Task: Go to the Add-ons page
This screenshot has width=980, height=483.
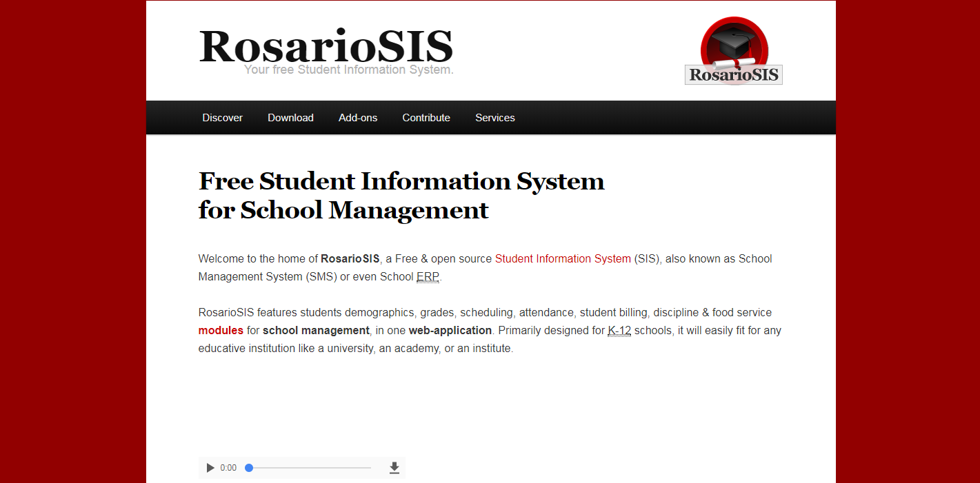Action: (x=358, y=118)
